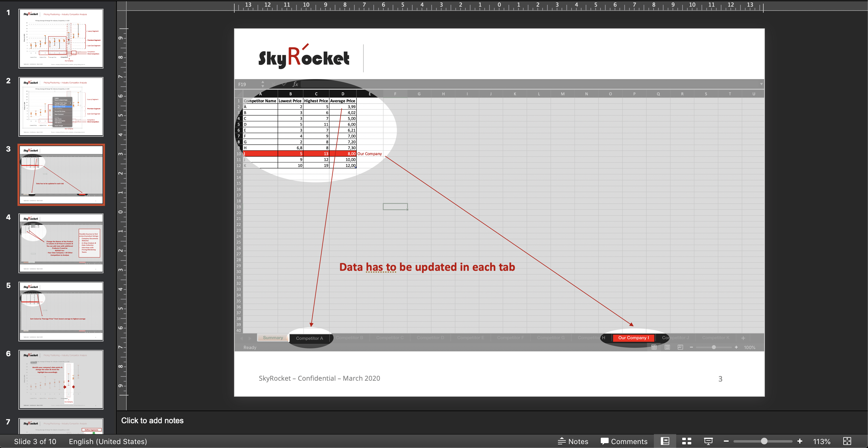This screenshot has width=868, height=448.
Task: Click the zoom in plus button
Action: (x=800, y=441)
